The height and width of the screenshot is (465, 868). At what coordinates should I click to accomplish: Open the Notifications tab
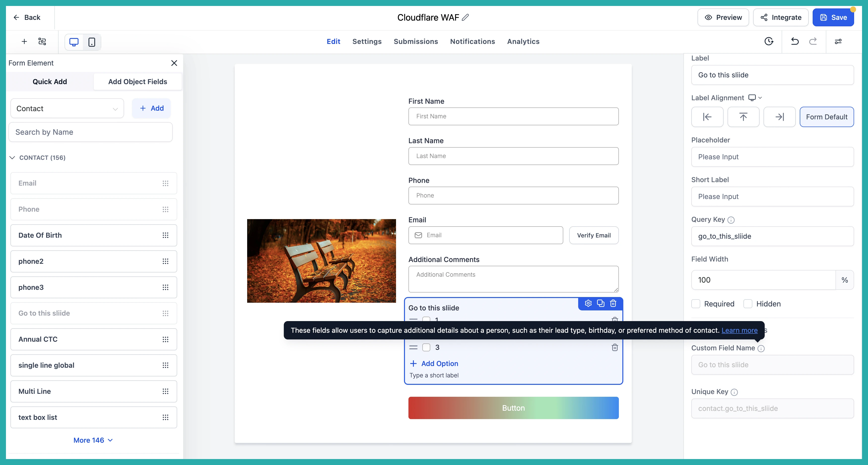472,41
